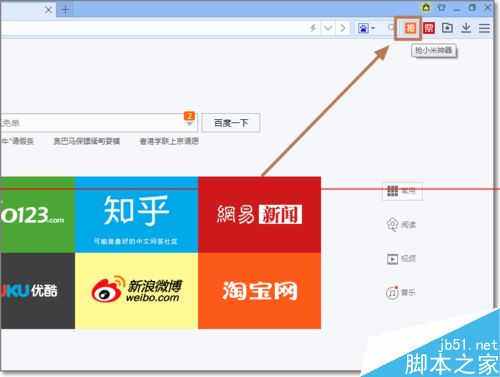Image resolution: width=500 pixels, height=377 pixels.
Task: Open the green hao123 site tile
Action: pos(37,215)
